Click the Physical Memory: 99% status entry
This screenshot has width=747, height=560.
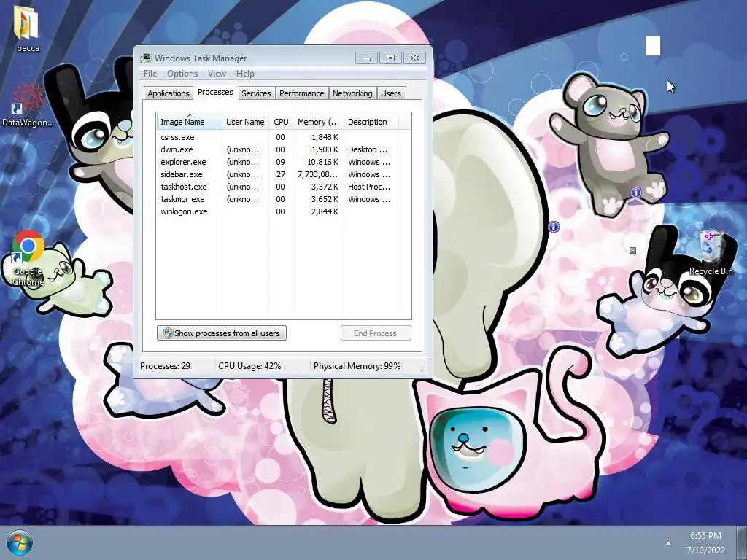click(357, 366)
